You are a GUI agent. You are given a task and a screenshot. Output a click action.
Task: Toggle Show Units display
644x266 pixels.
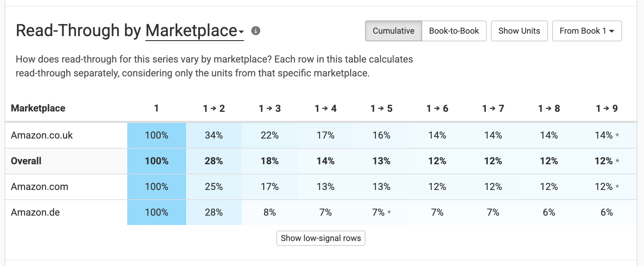519,31
